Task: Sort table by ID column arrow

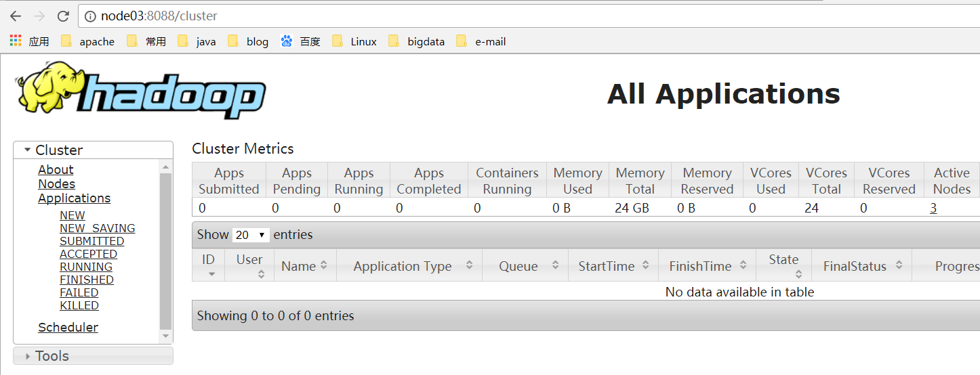Action: (x=211, y=273)
